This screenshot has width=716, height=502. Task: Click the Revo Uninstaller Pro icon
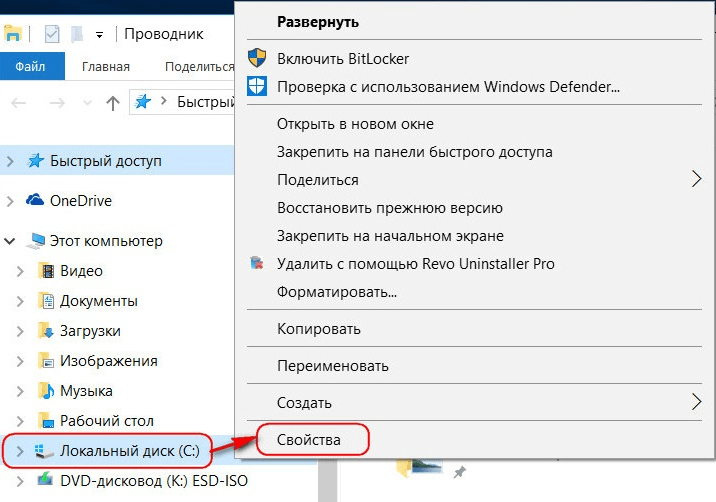(x=257, y=264)
